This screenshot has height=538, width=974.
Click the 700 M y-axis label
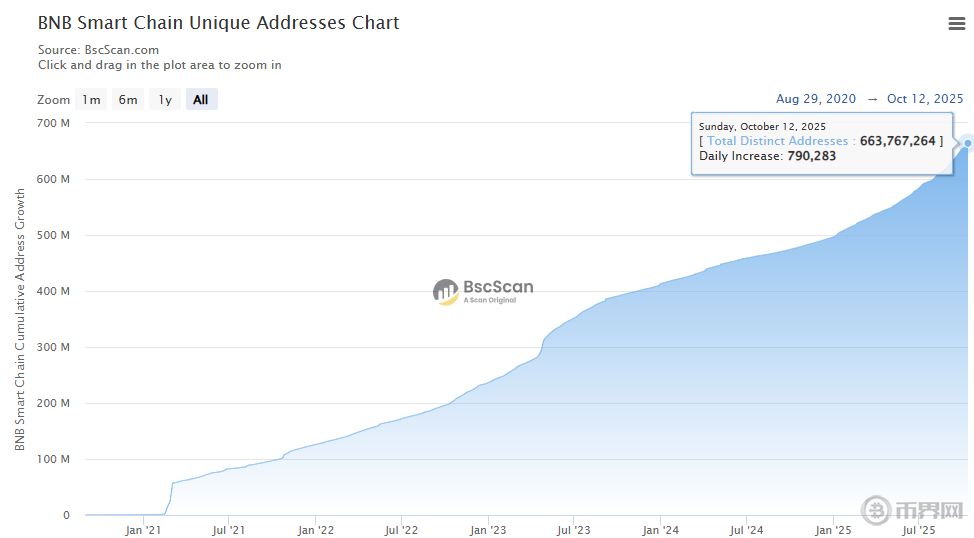click(52, 123)
